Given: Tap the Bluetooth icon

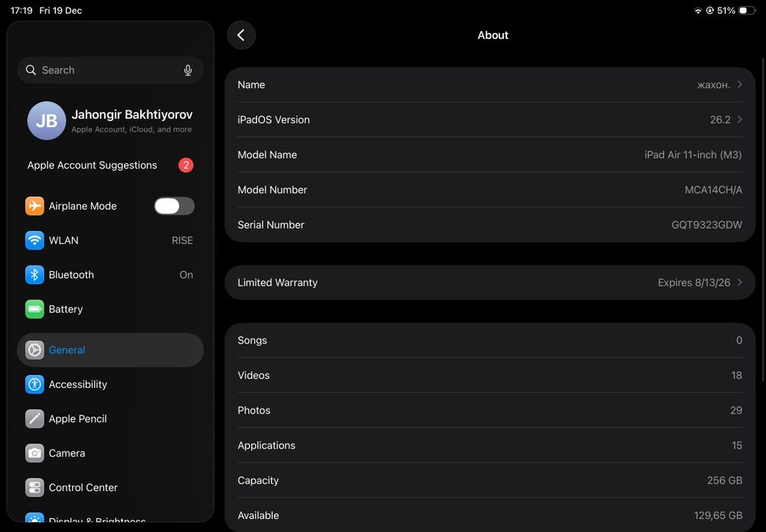Looking at the screenshot, I should (34, 275).
